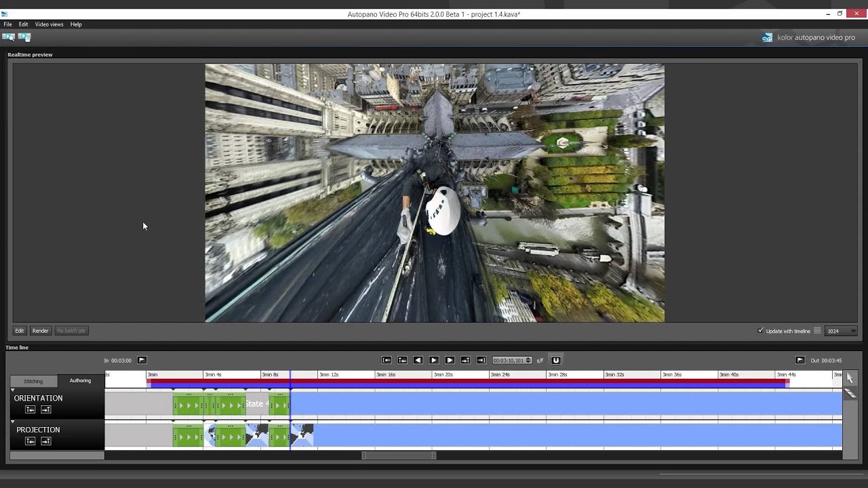Switch to the Authoring tab

(x=80, y=381)
